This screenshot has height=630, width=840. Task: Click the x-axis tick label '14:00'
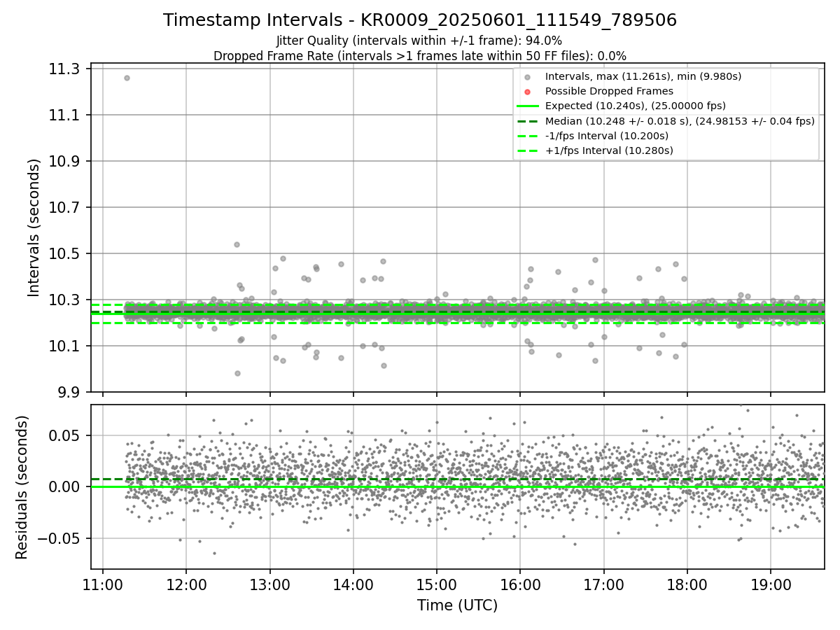tap(353, 585)
